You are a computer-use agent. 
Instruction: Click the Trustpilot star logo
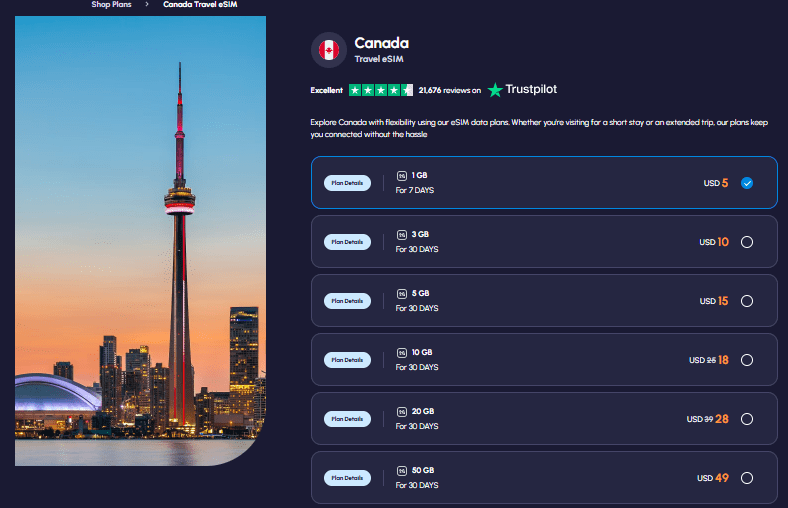coord(495,90)
